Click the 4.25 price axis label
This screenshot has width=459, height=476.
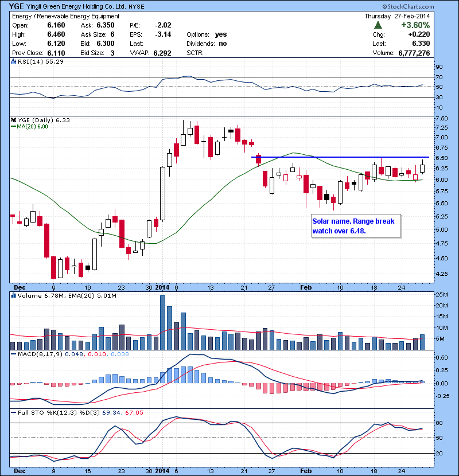pyautogui.click(x=441, y=274)
